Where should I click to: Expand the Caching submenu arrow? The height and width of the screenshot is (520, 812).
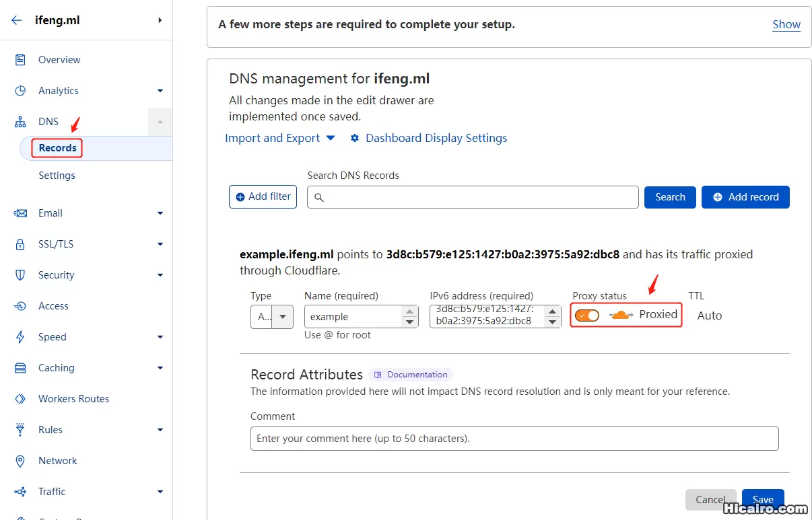pos(160,368)
